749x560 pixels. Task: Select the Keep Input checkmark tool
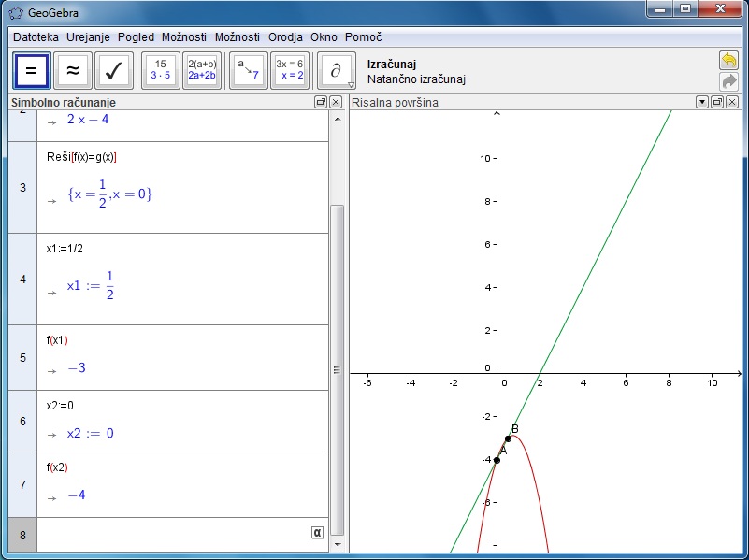click(x=114, y=71)
